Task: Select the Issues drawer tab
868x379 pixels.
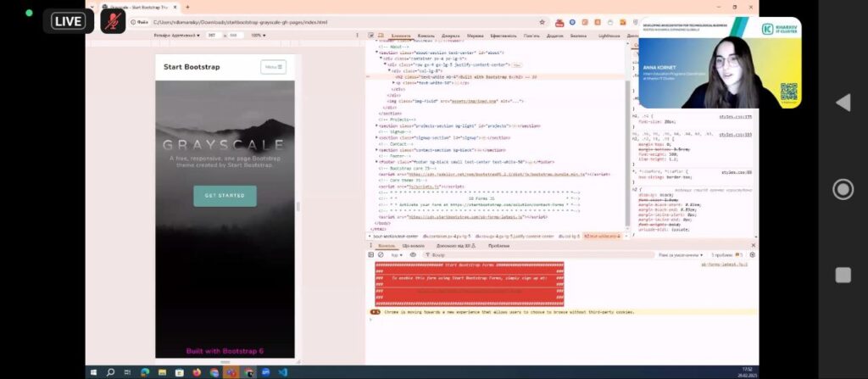Action: click(498, 246)
